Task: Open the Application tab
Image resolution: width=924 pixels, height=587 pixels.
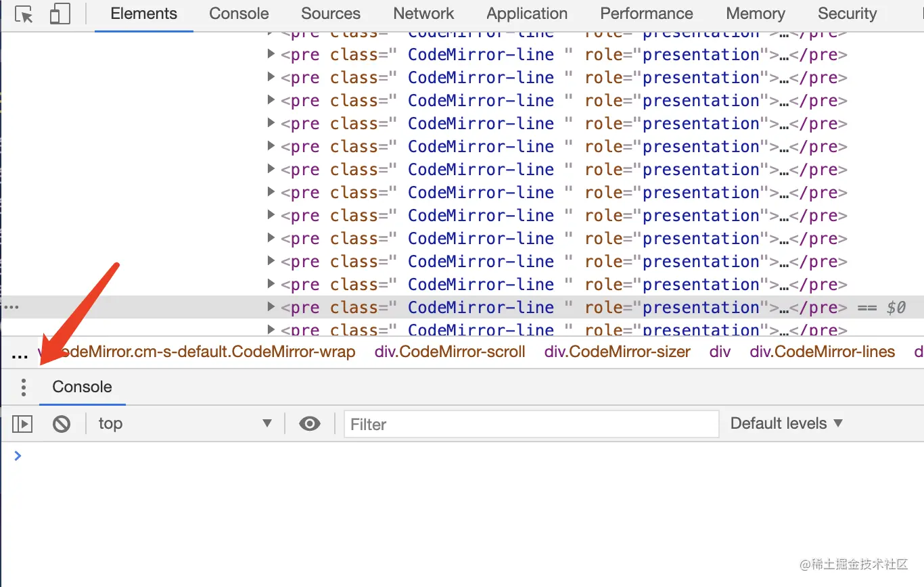Action: [527, 14]
